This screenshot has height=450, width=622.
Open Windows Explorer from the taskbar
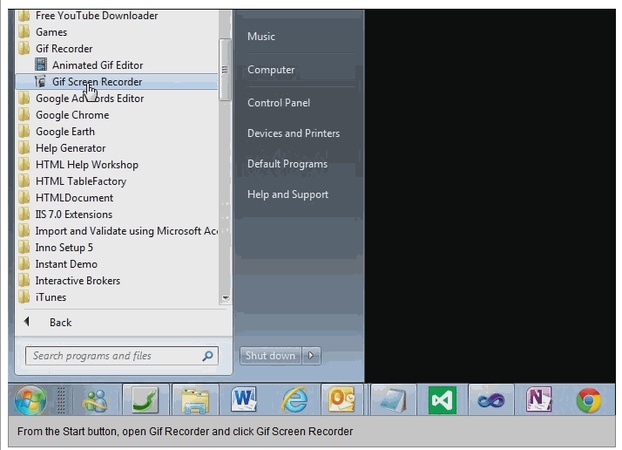tap(195, 401)
